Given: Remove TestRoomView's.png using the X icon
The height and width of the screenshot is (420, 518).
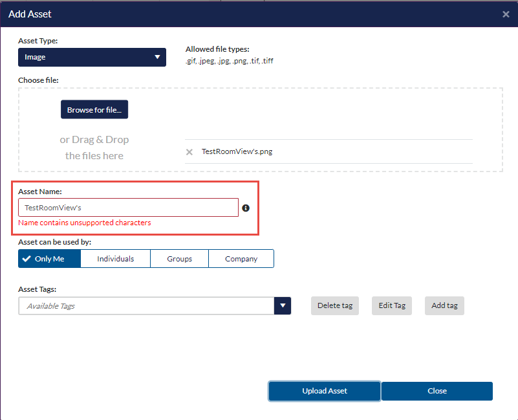Looking at the screenshot, I should point(189,152).
